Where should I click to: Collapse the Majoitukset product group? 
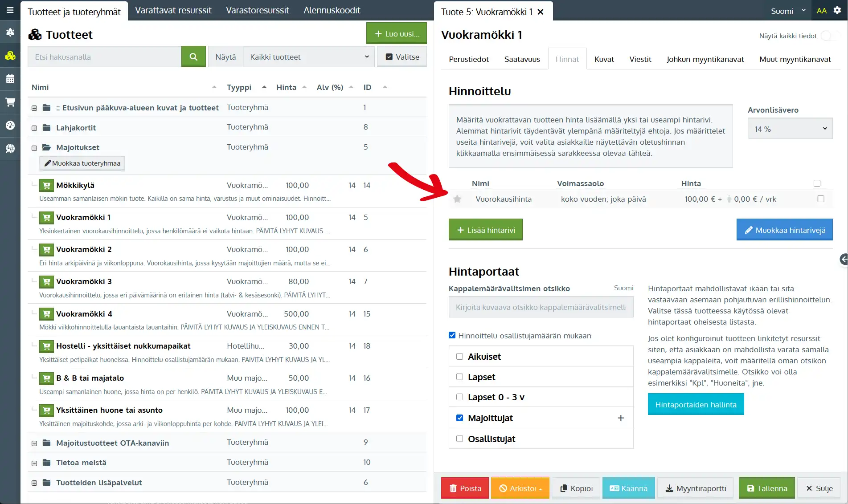[x=34, y=148]
